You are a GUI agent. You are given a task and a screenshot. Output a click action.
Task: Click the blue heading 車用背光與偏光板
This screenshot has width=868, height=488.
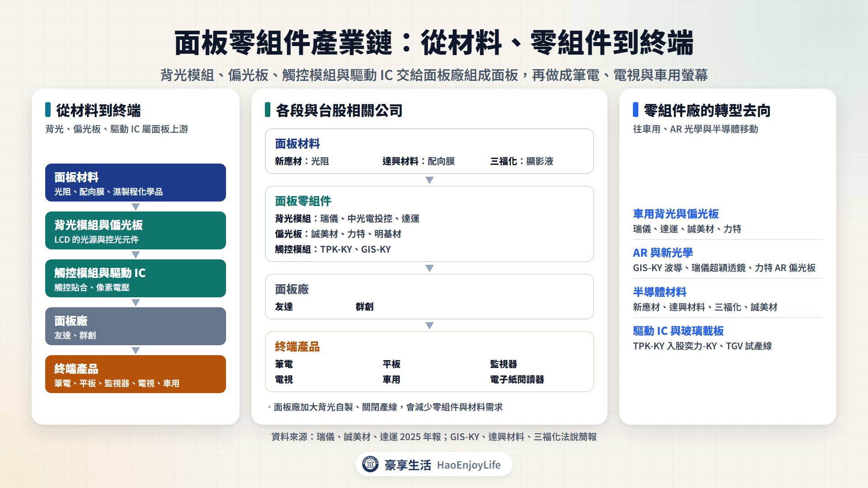(676, 214)
